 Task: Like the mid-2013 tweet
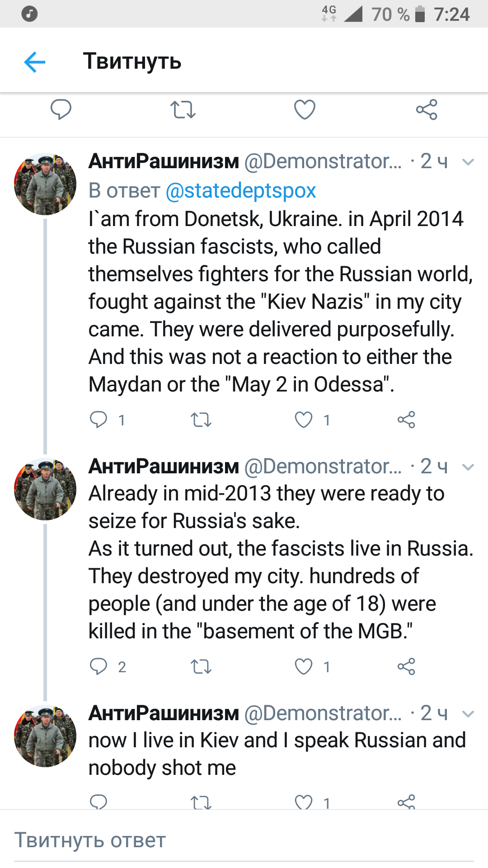point(304,667)
